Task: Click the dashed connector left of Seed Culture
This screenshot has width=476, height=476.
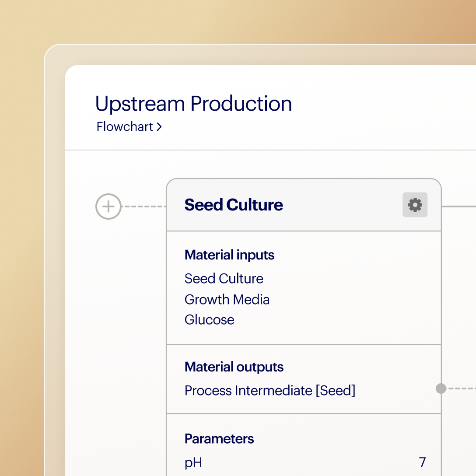Action: (144, 206)
